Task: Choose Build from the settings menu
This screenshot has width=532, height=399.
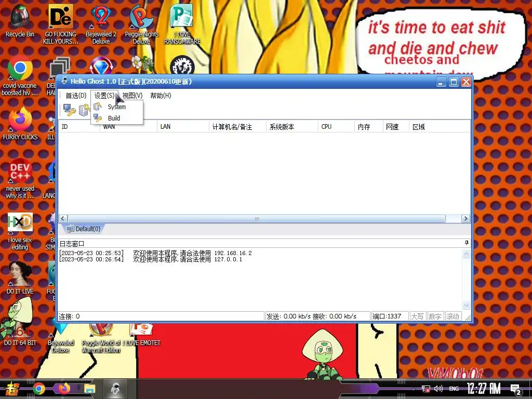Action: coord(117,118)
